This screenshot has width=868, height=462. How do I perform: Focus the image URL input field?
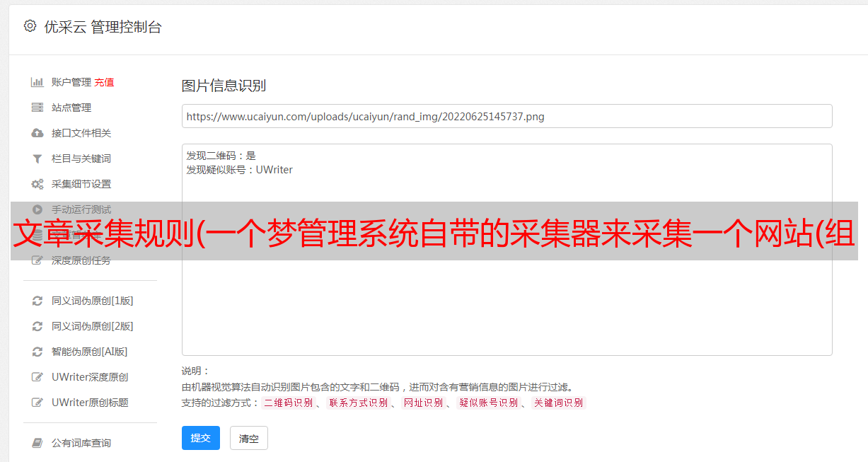click(507, 116)
